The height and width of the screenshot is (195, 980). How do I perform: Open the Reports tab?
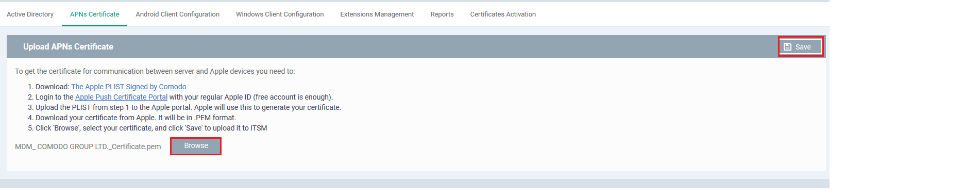pyautogui.click(x=442, y=14)
